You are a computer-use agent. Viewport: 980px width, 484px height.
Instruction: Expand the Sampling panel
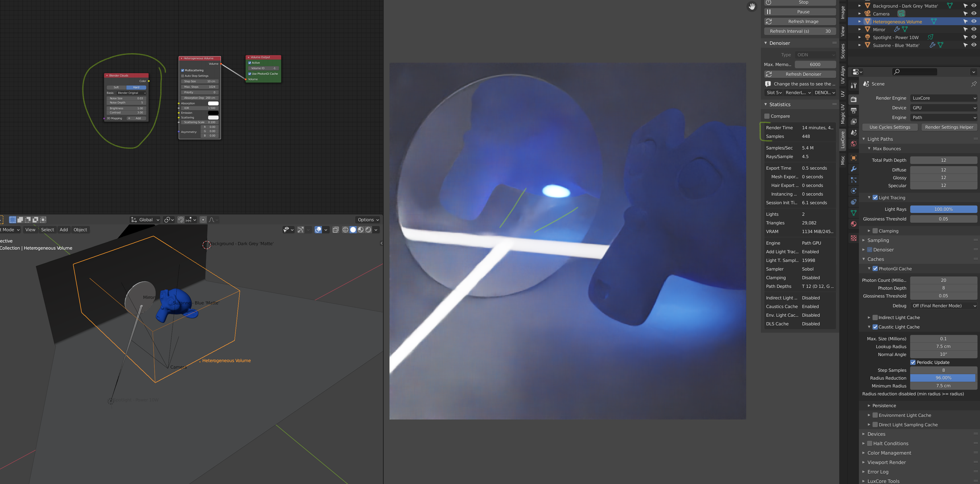(878, 240)
